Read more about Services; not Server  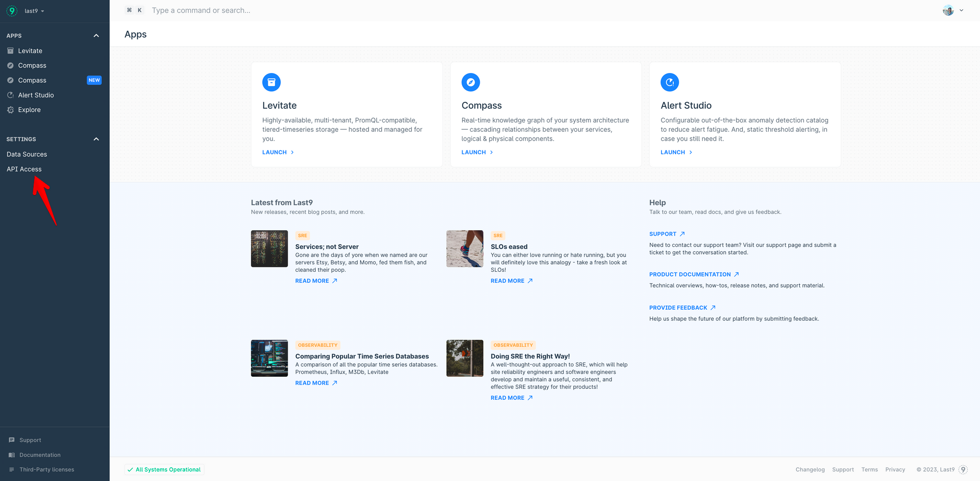click(x=316, y=281)
